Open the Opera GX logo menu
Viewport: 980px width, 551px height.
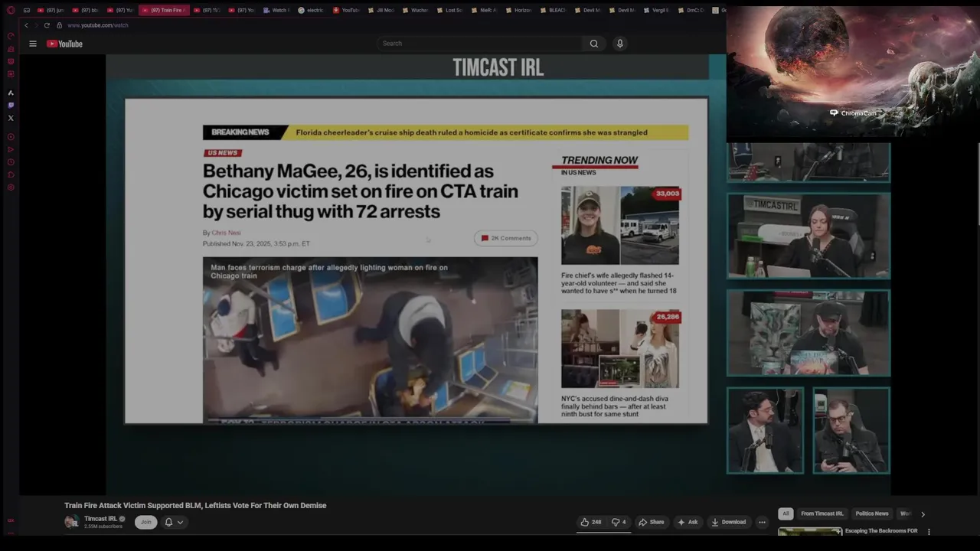[11, 10]
